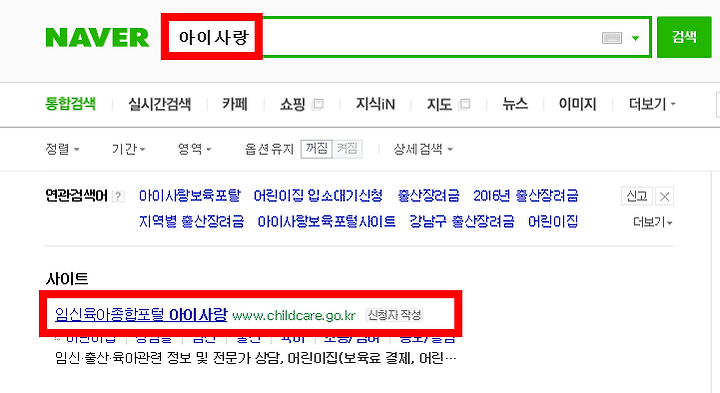Image resolution: width=720 pixels, height=393 pixels.
Task: Expand the 상세검색 dropdown
Action: click(423, 149)
